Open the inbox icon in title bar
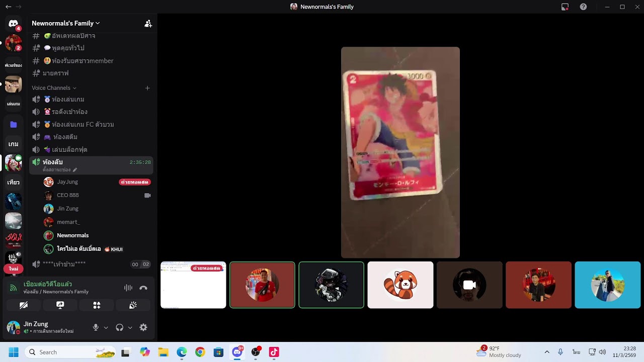 click(565, 7)
